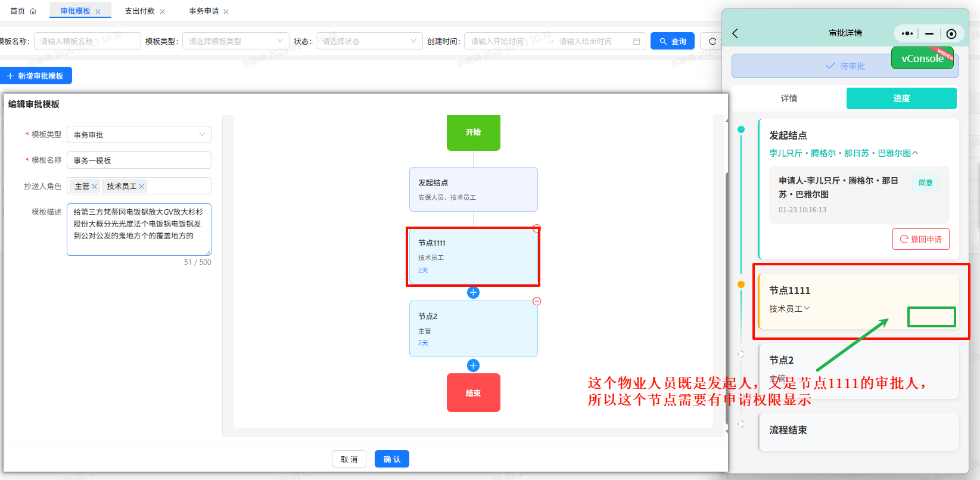The width and height of the screenshot is (980, 480).
Task: Select the 发起结点 flow node
Action: pos(473,189)
